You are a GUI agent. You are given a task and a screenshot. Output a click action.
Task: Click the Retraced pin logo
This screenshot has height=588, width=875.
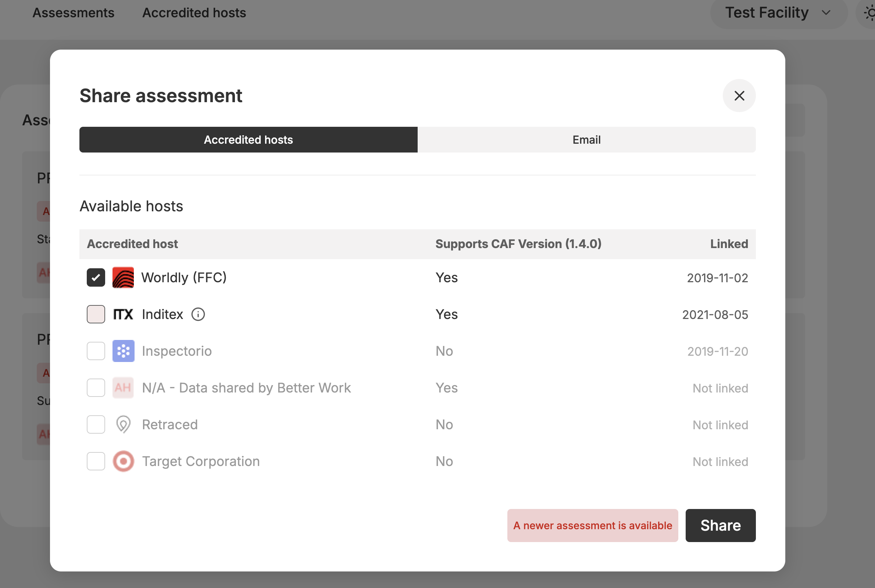[123, 424]
